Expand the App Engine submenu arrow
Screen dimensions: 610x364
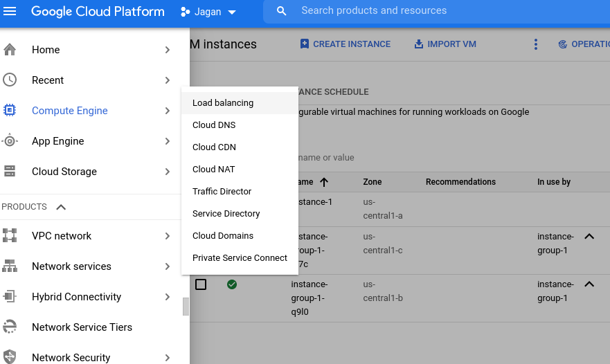[x=168, y=141]
